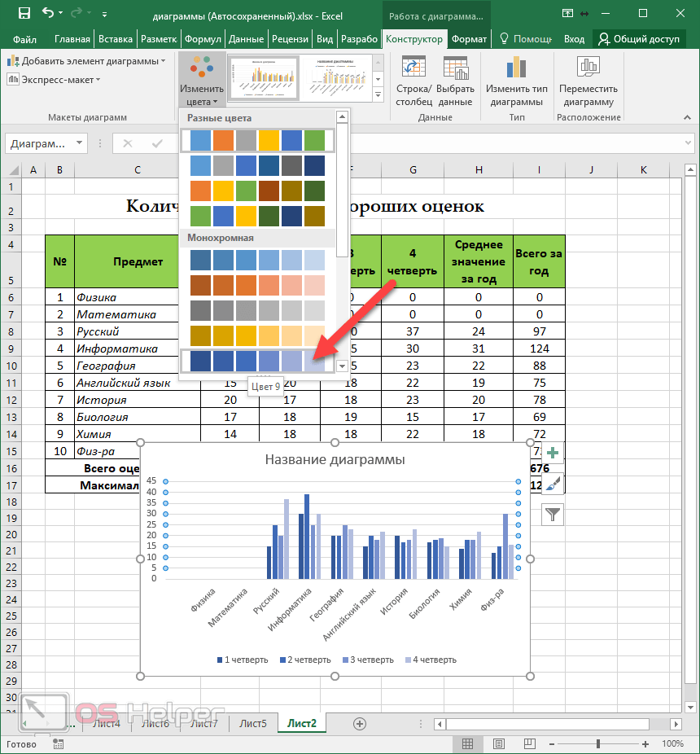Viewport: 700px width, 754px height.
Task: Click the formula bar confirm check icon
Action: [157, 143]
